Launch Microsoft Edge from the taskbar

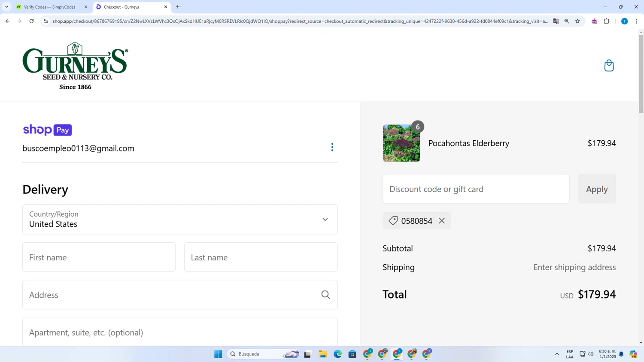tap(337, 354)
